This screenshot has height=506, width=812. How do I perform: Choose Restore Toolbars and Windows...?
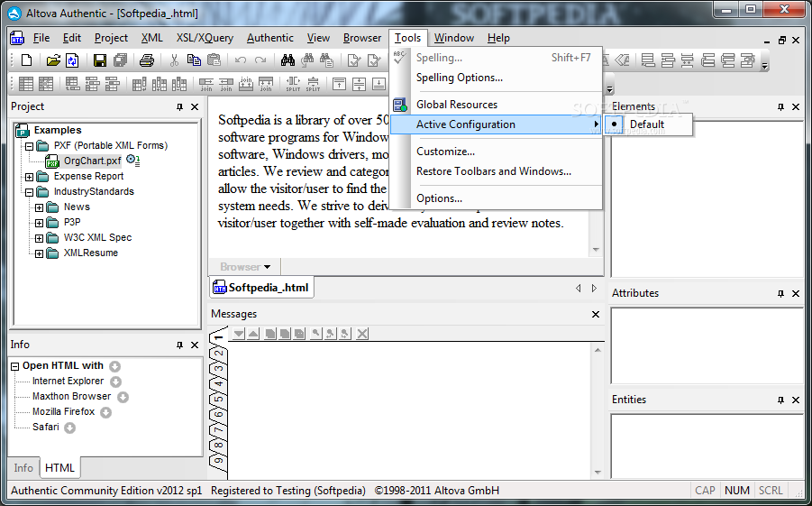pyautogui.click(x=496, y=171)
